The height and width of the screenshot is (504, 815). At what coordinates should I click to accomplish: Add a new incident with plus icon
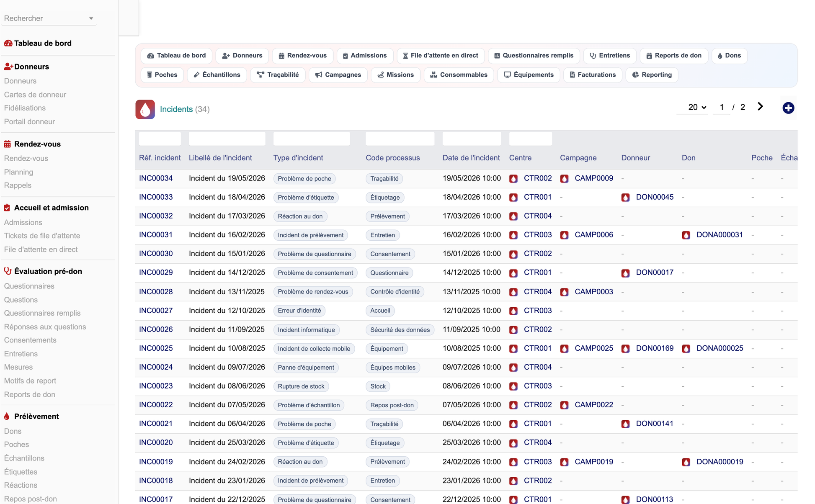(788, 108)
